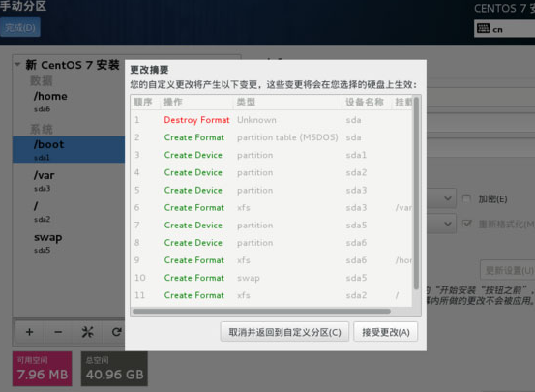Select the Destroy Format sda row
The height and width of the screenshot is (392, 535).
(x=272, y=120)
